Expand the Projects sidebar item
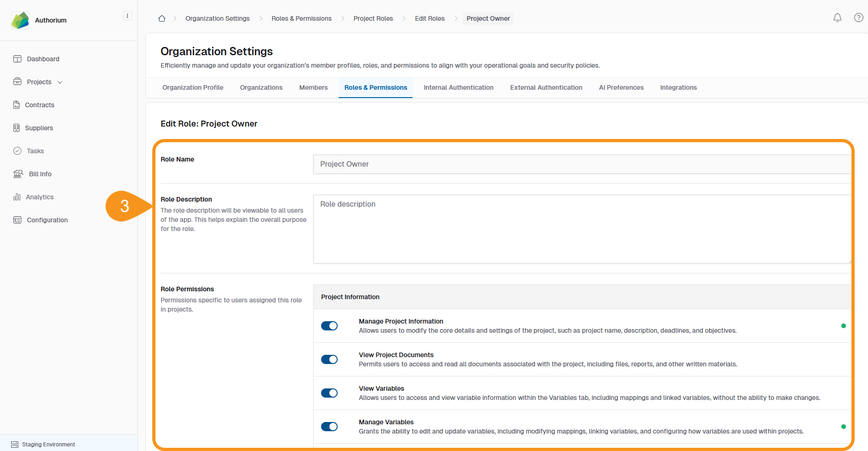 [x=60, y=82]
